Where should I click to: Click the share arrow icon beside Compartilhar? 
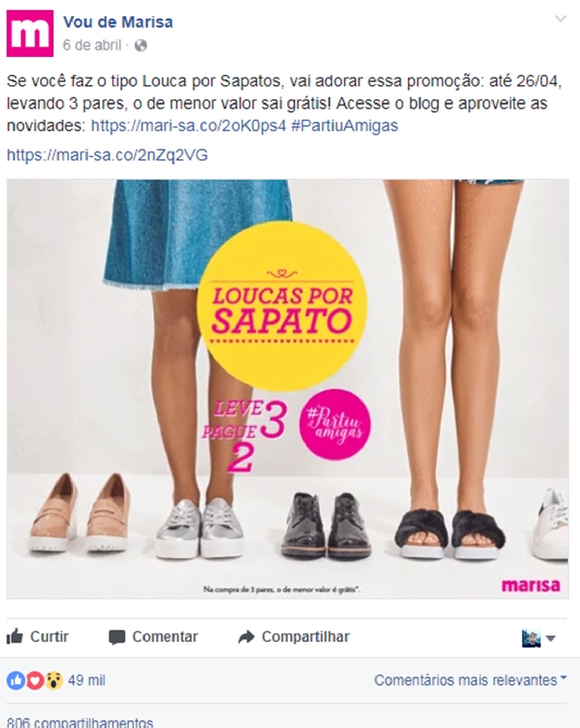[246, 637]
